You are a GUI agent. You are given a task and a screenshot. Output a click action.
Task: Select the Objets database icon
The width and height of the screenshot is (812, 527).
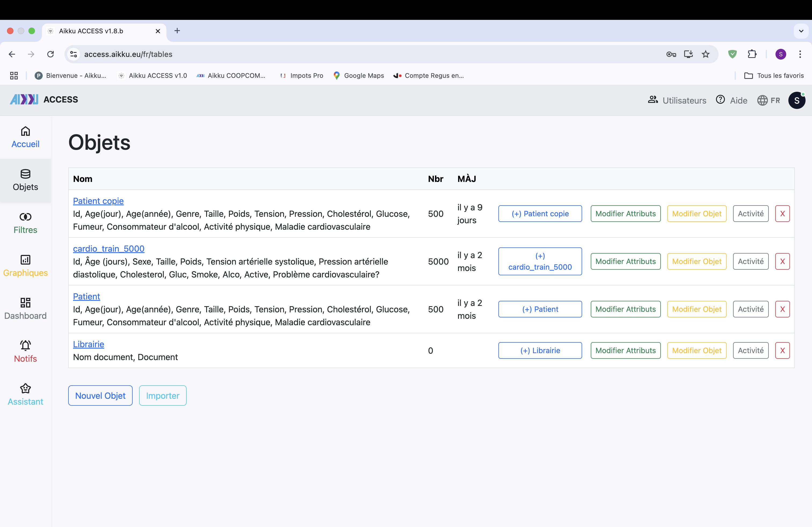tap(25, 174)
